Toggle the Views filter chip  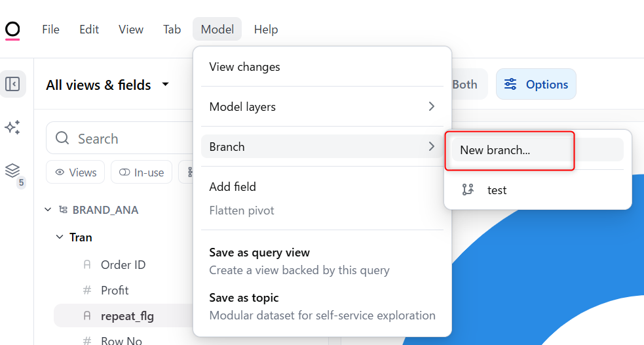75,172
